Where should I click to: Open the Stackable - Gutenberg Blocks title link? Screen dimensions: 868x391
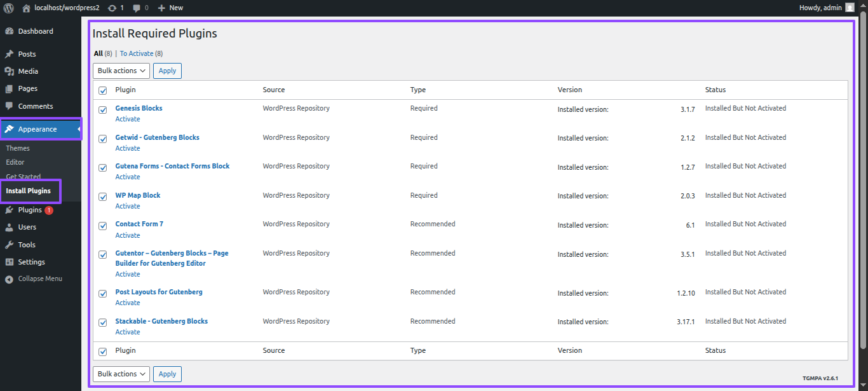click(161, 321)
